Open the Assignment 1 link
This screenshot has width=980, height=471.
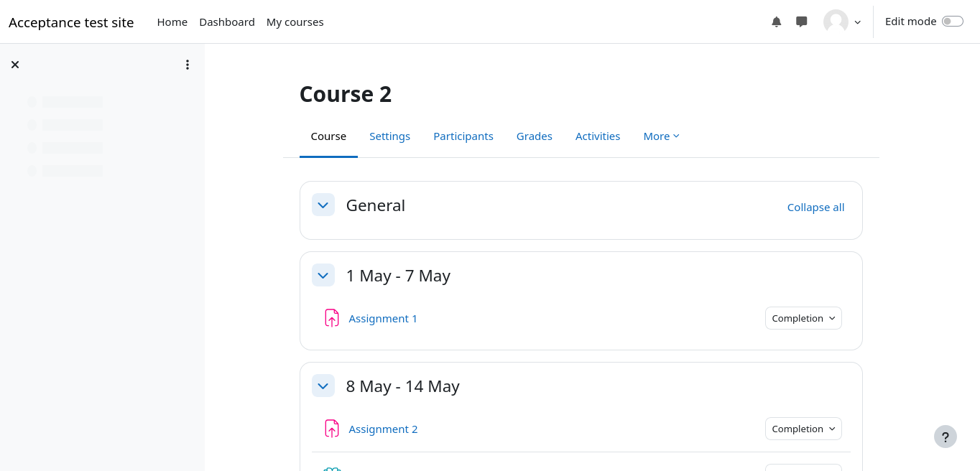pos(382,319)
